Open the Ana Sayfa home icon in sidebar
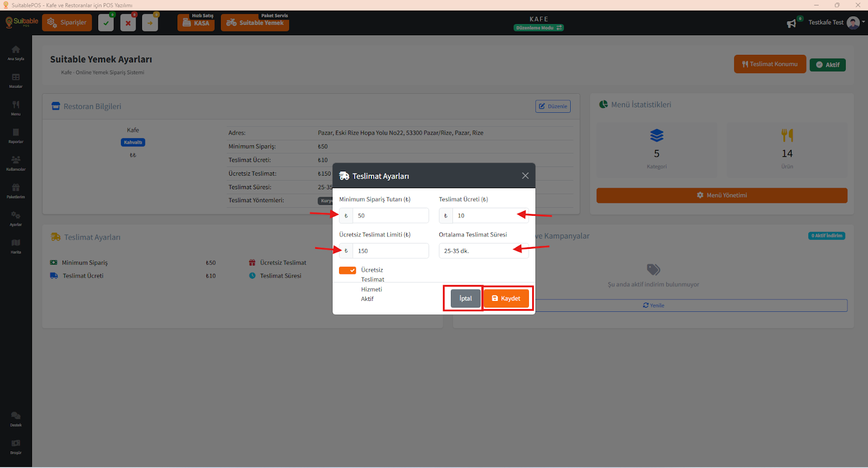This screenshot has width=868, height=468. point(16,50)
